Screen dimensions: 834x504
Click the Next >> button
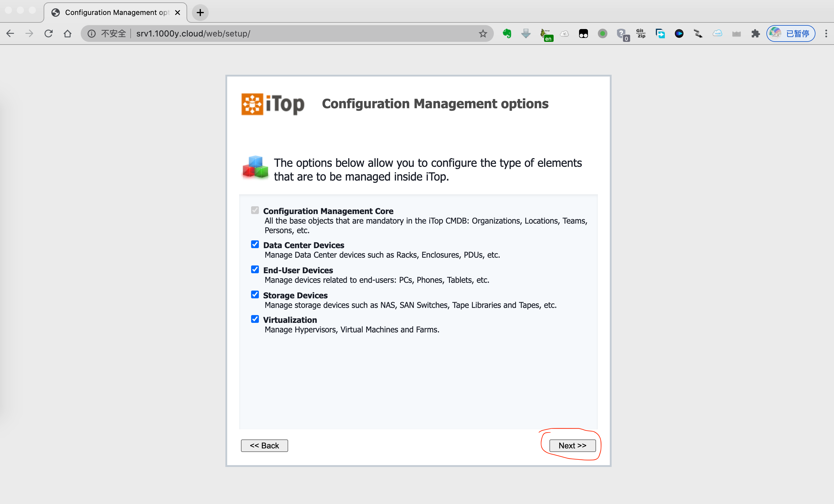pos(572,445)
